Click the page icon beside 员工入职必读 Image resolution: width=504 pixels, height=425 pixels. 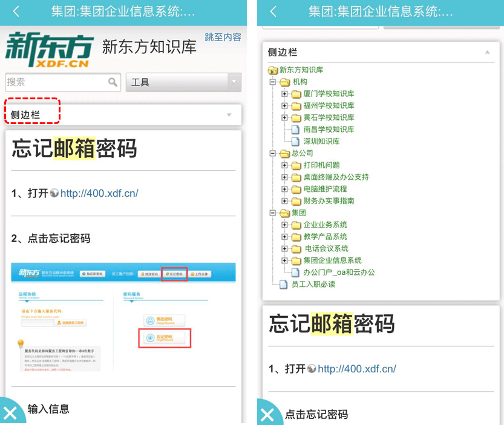284,284
